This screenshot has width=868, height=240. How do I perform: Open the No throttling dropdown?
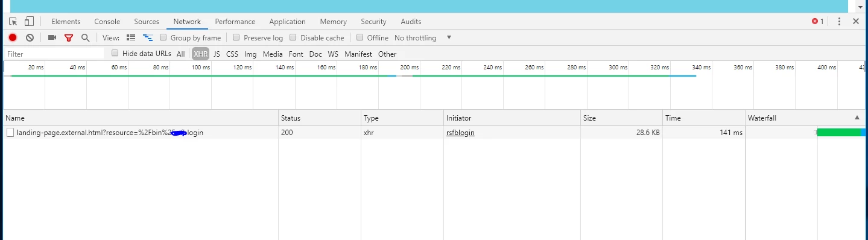(423, 37)
